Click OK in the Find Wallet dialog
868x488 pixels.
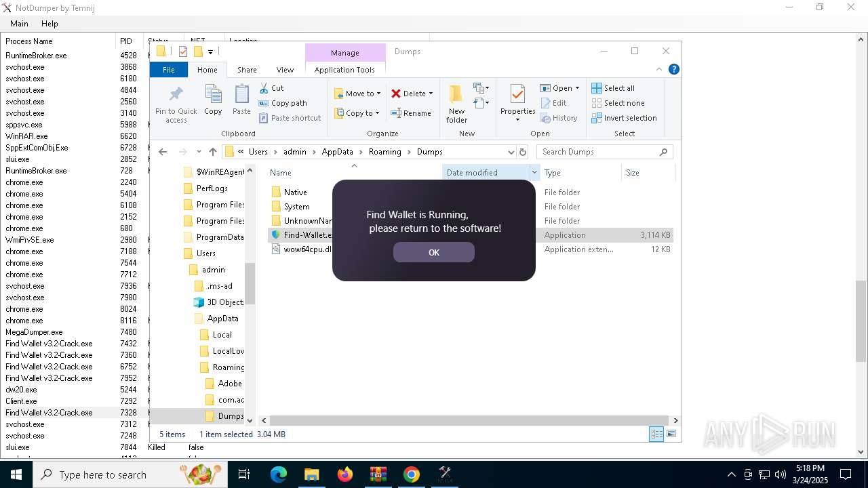point(434,252)
